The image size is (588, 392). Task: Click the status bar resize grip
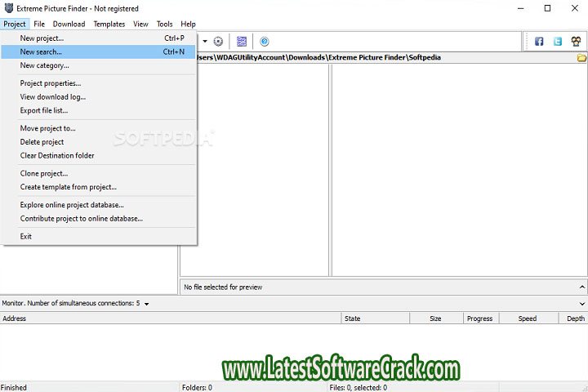point(585,389)
